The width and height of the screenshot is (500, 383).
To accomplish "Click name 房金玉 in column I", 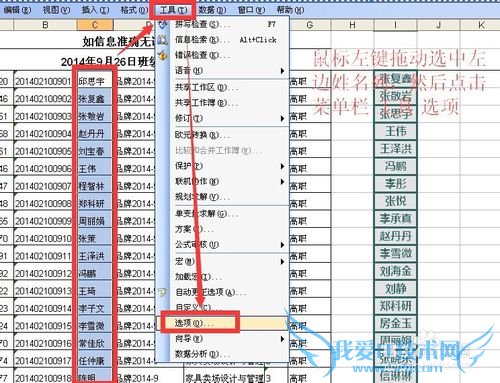I will click(x=395, y=323).
